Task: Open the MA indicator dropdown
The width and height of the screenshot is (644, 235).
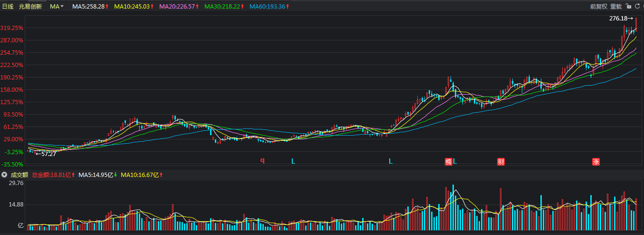Action: tap(57, 7)
